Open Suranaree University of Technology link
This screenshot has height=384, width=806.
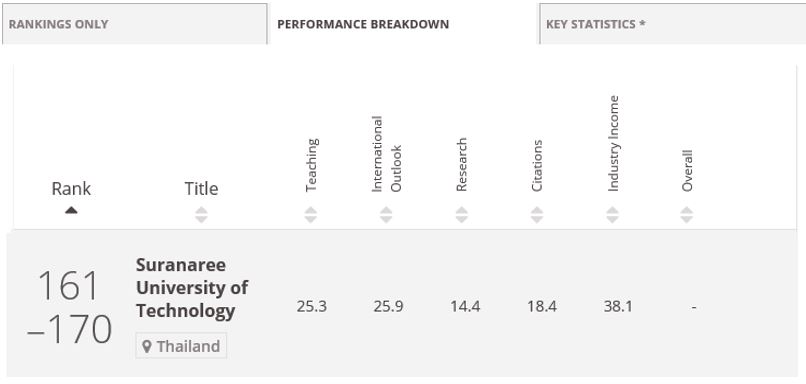(192, 288)
